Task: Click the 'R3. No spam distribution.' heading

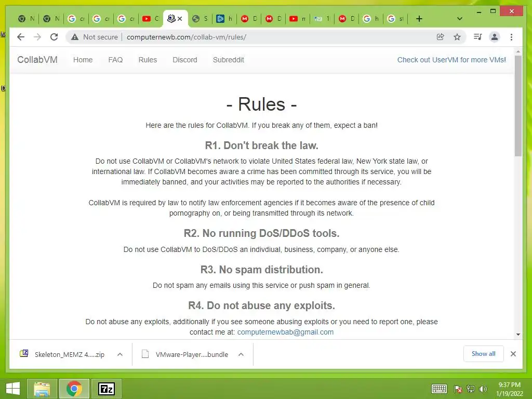Action: [x=262, y=270]
